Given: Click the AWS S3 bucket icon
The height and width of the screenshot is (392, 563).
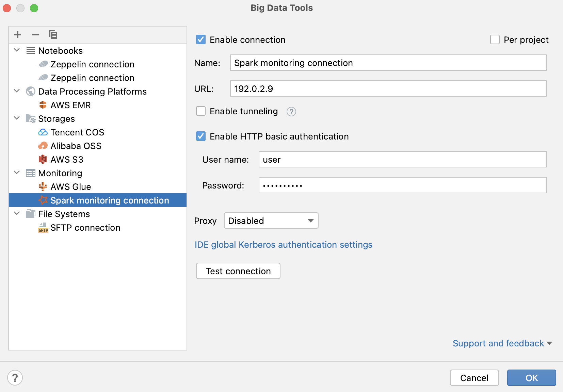Looking at the screenshot, I should click(43, 159).
